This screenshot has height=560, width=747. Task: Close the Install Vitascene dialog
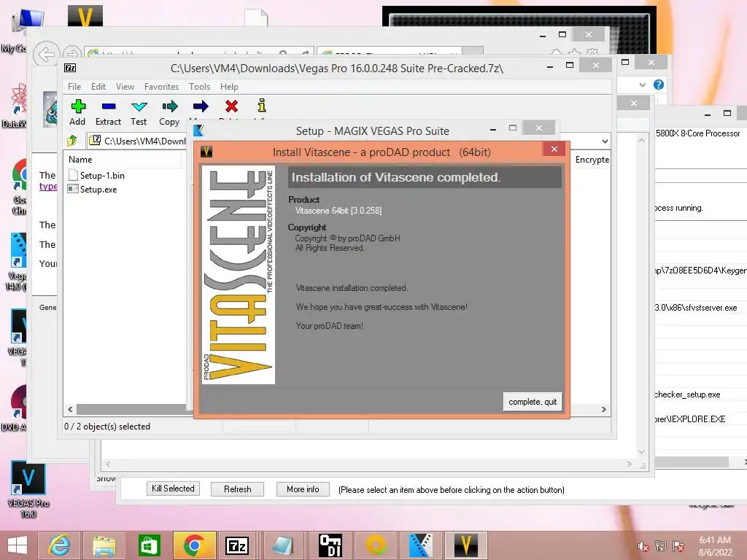pyautogui.click(x=554, y=149)
